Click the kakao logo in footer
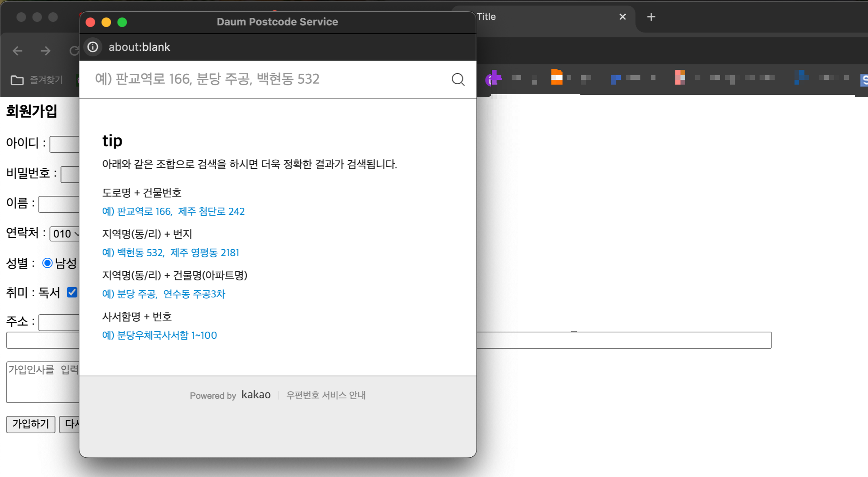The width and height of the screenshot is (868, 477). point(256,395)
